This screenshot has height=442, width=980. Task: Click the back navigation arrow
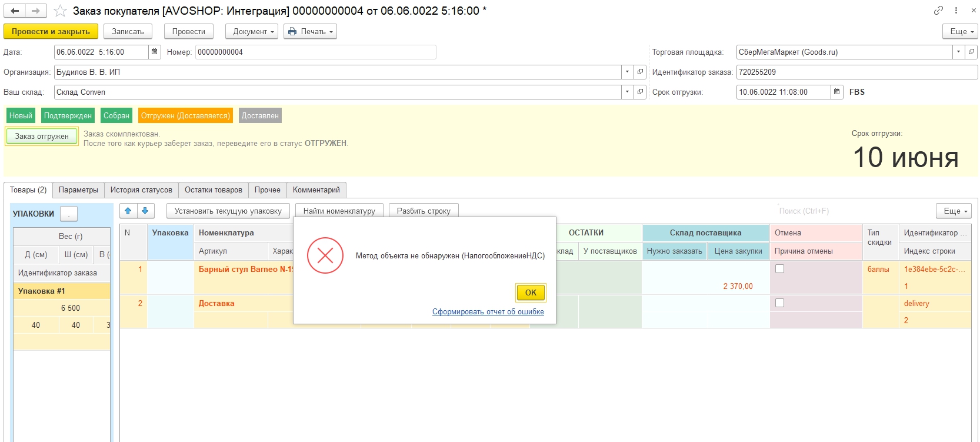point(15,11)
